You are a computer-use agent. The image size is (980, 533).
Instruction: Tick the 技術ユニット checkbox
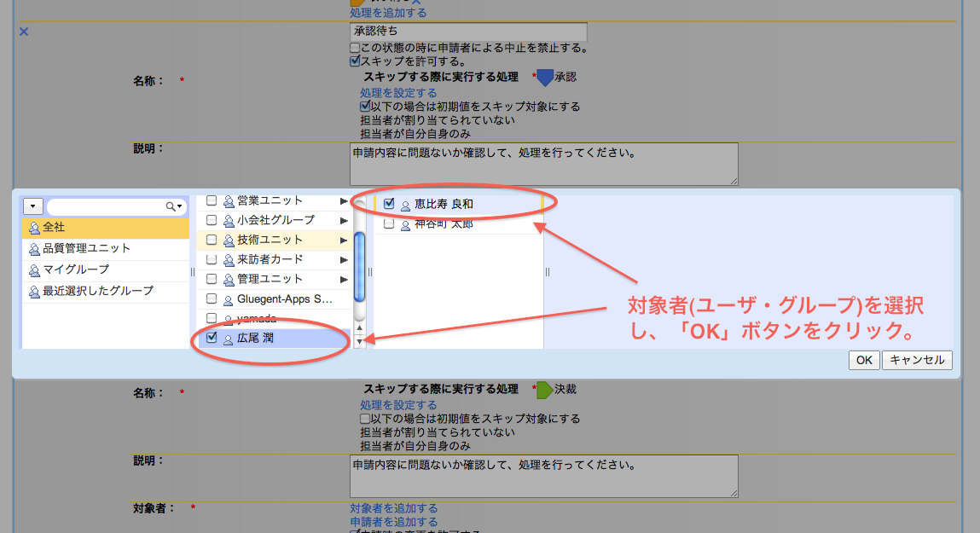[x=212, y=240]
